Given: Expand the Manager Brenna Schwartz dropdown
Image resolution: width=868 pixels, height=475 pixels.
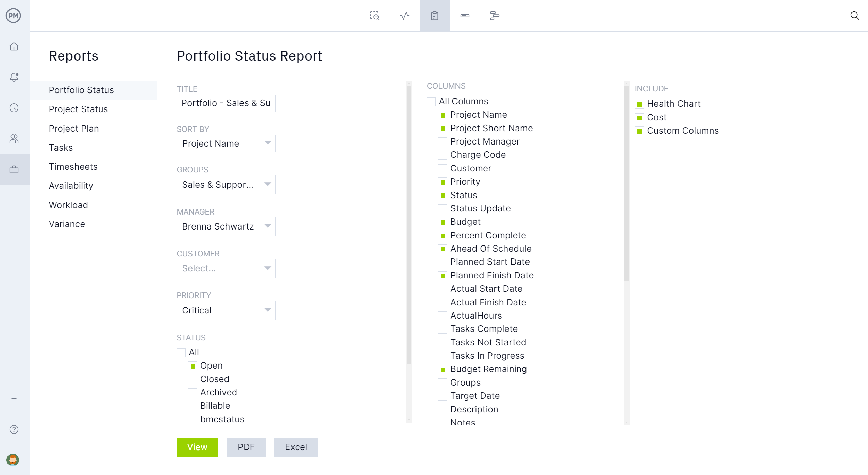Looking at the screenshot, I should point(267,226).
